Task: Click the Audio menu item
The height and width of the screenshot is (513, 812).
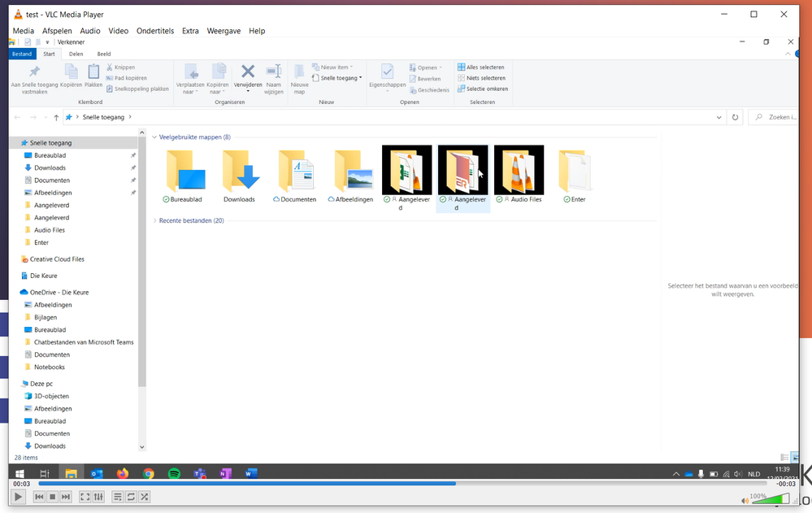Action: 90,31
